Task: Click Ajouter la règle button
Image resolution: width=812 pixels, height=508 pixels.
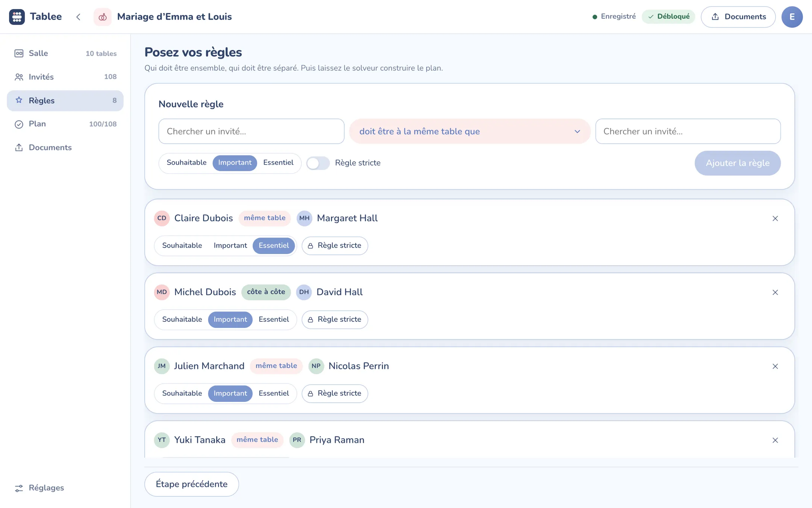Action: [738, 163]
